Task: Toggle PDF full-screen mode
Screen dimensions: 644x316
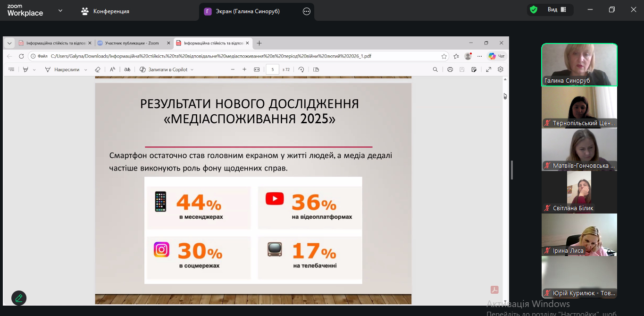Action: click(x=488, y=69)
